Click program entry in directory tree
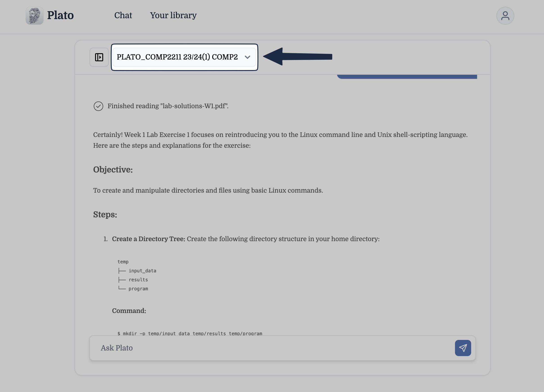544x392 pixels. click(x=138, y=288)
